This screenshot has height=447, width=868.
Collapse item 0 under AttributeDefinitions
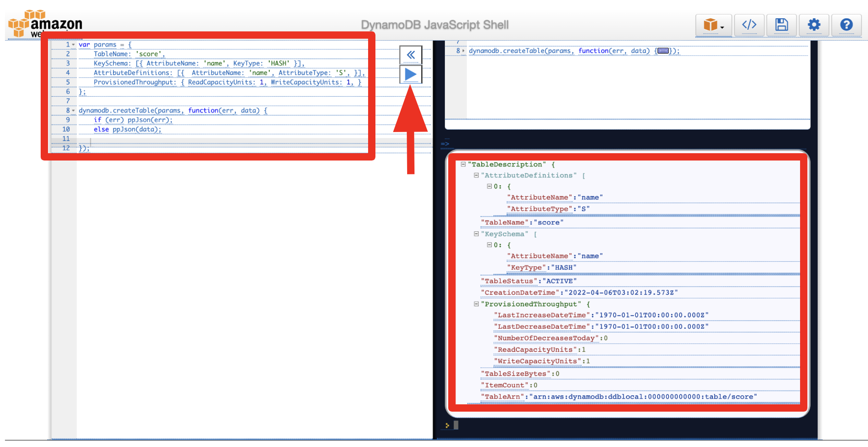489,186
